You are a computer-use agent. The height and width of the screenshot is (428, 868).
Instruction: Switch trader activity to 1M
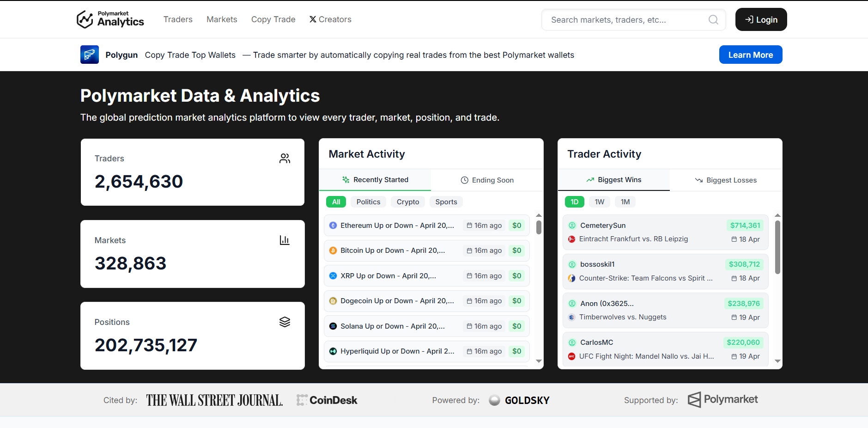[x=625, y=202]
